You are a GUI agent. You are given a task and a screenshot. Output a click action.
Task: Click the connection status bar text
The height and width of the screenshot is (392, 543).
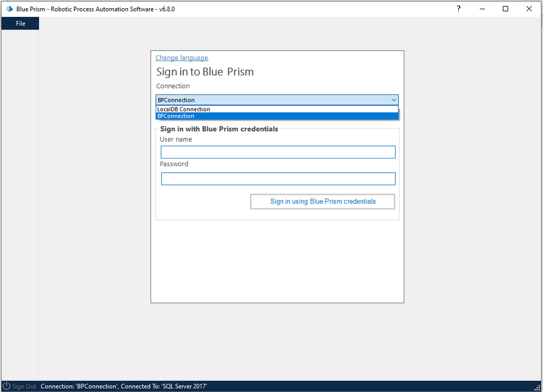123,386
